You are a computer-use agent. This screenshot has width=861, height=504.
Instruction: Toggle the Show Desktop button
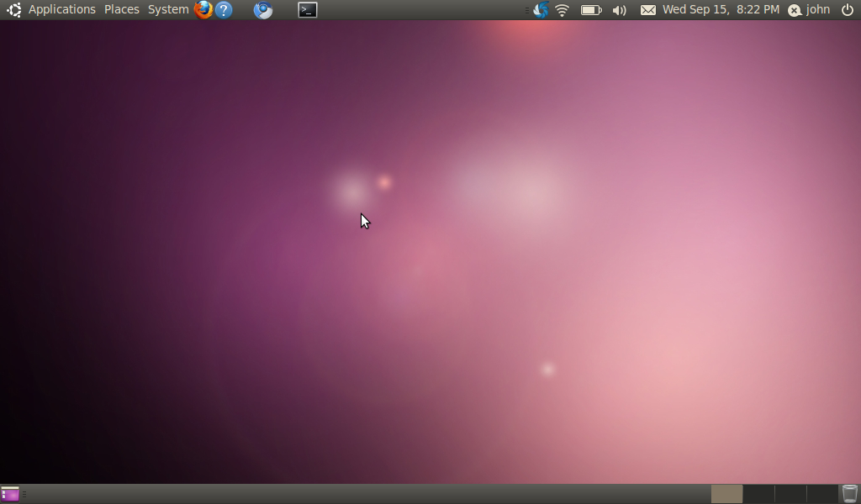click(x=10, y=494)
